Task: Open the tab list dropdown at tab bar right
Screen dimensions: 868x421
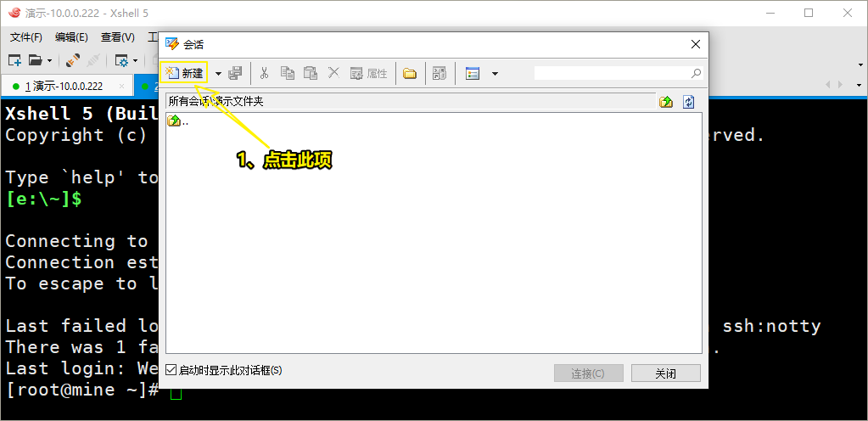Action: pos(859,86)
